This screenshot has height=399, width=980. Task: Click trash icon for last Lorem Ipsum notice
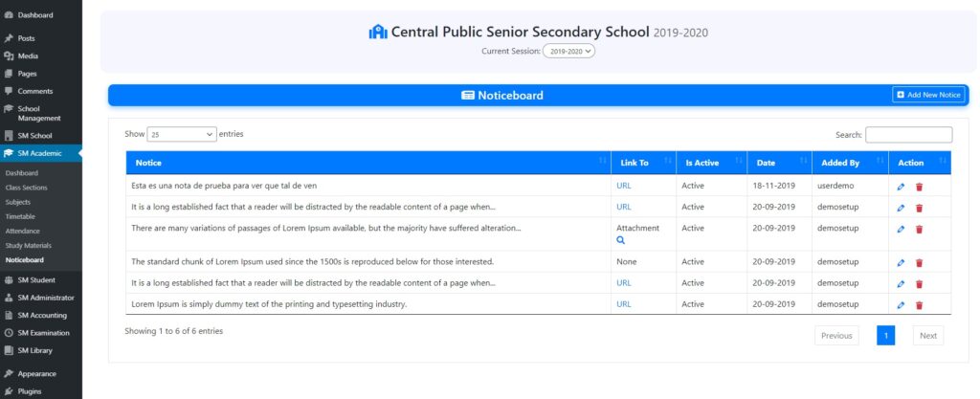point(919,305)
